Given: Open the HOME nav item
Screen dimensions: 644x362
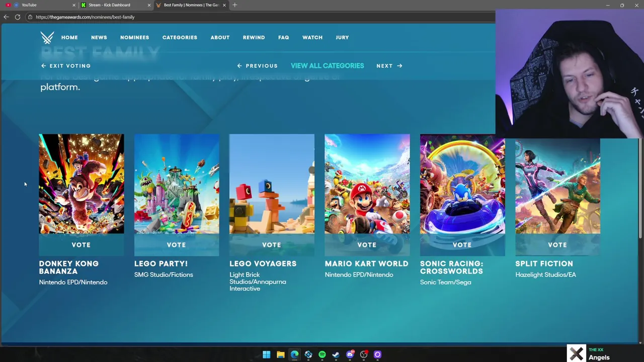Looking at the screenshot, I should pos(69,37).
